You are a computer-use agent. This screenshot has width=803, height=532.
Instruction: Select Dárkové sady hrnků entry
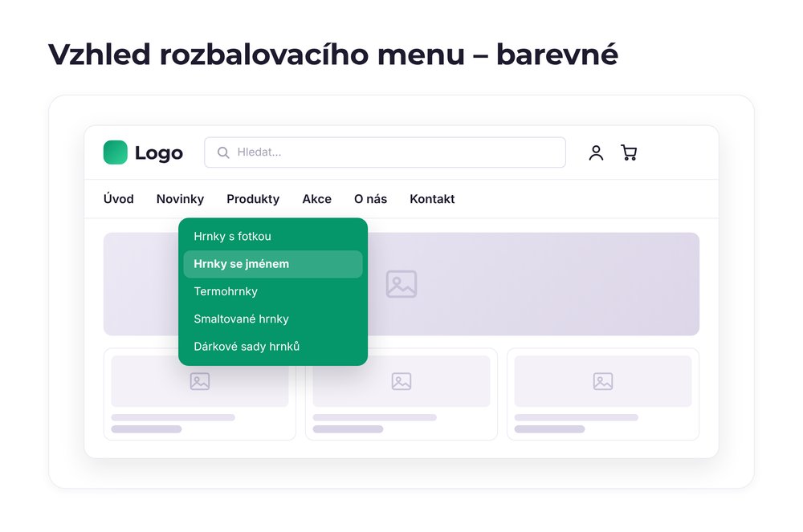pos(273,347)
